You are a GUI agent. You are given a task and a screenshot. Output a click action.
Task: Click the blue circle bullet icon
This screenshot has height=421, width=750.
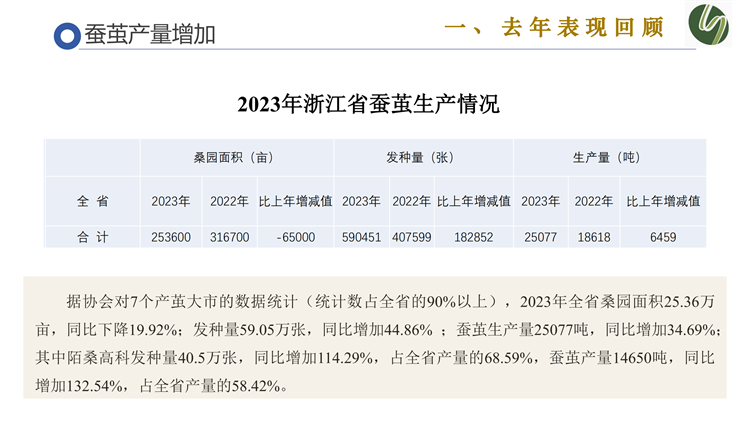[x=67, y=36]
